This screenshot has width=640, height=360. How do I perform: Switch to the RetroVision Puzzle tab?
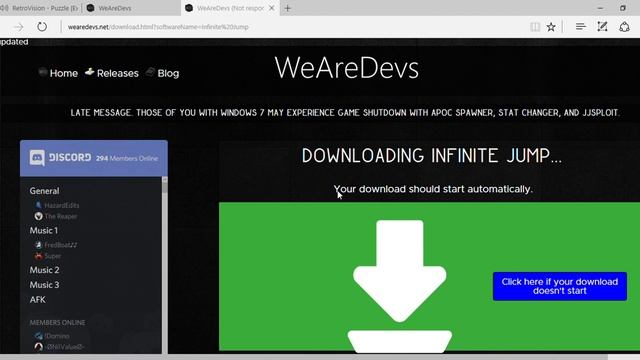click(x=40, y=8)
